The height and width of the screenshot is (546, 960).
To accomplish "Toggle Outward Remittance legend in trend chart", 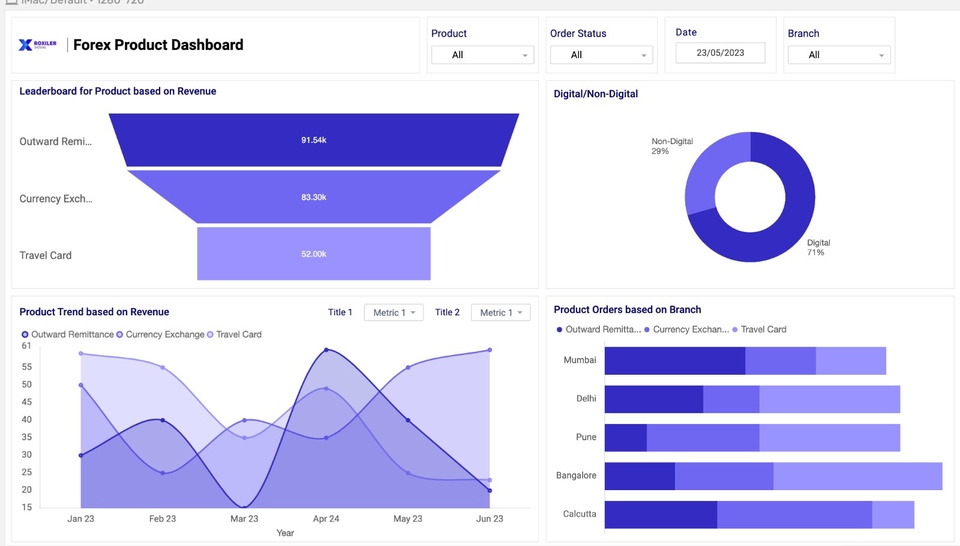I will (68, 334).
